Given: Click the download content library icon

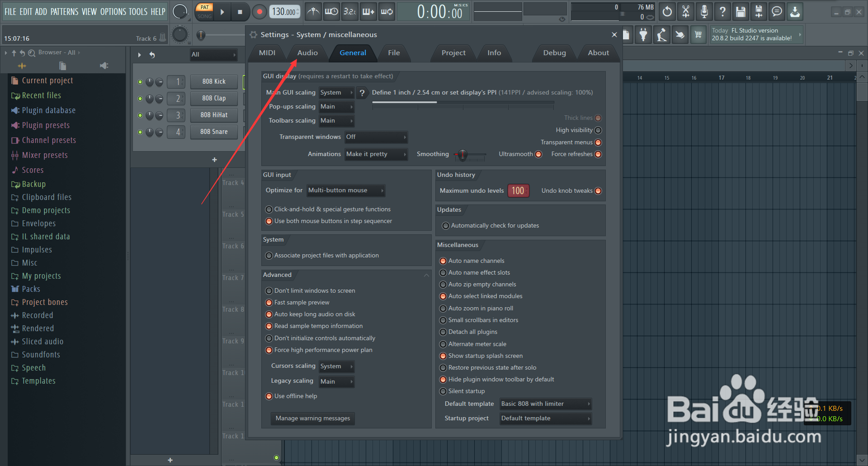Looking at the screenshot, I should click(x=795, y=12).
